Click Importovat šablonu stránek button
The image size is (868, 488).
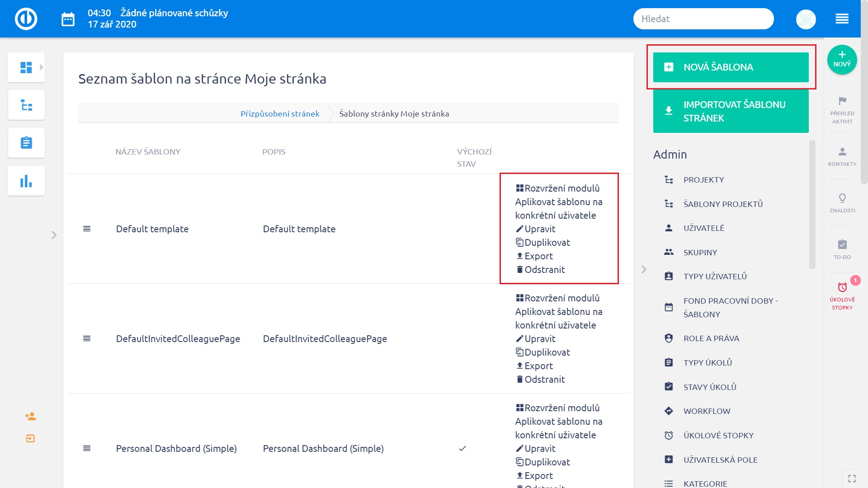point(730,111)
